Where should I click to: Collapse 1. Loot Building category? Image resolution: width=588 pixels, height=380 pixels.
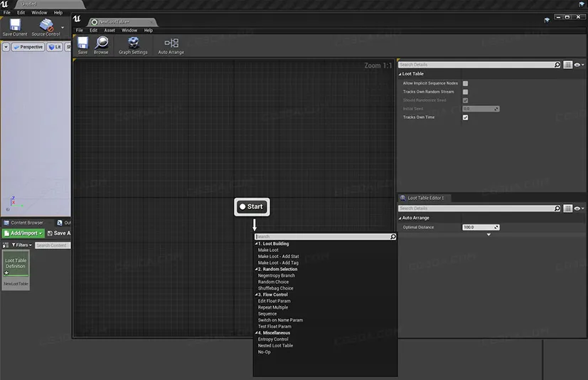pos(257,243)
